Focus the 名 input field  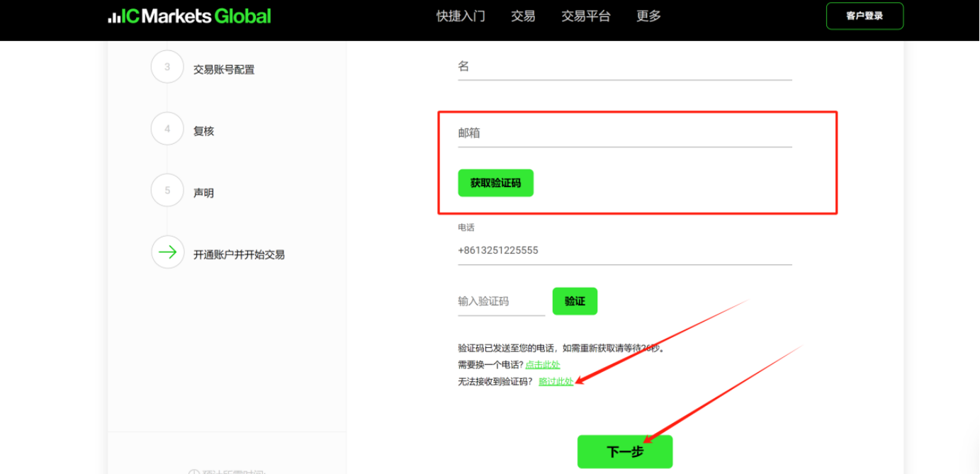pyautogui.click(x=624, y=67)
